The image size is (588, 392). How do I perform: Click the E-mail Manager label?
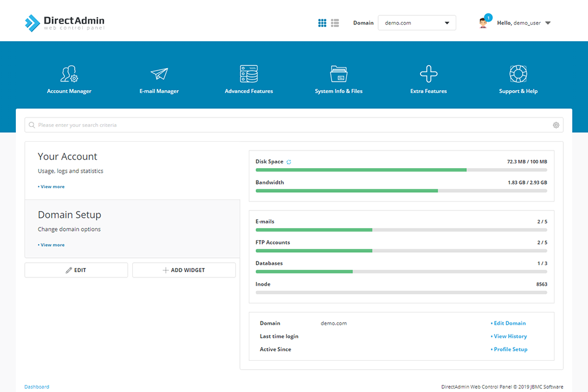pos(159,91)
